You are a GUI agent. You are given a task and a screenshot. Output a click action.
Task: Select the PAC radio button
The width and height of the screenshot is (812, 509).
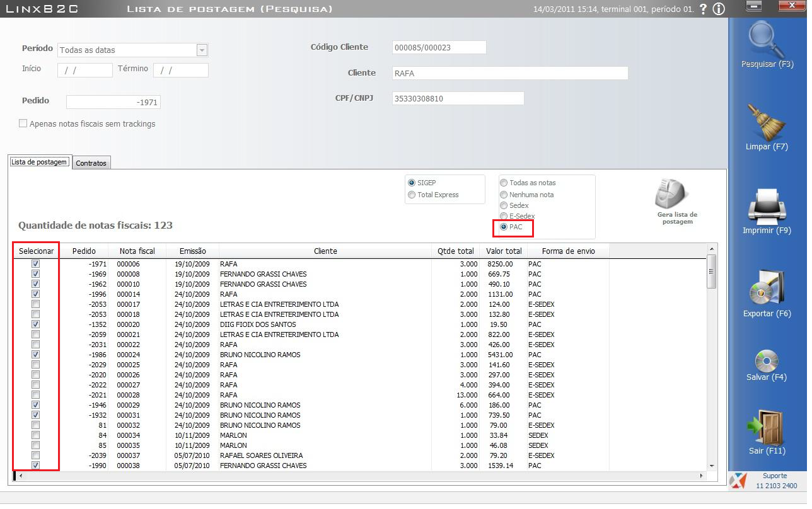pyautogui.click(x=504, y=227)
